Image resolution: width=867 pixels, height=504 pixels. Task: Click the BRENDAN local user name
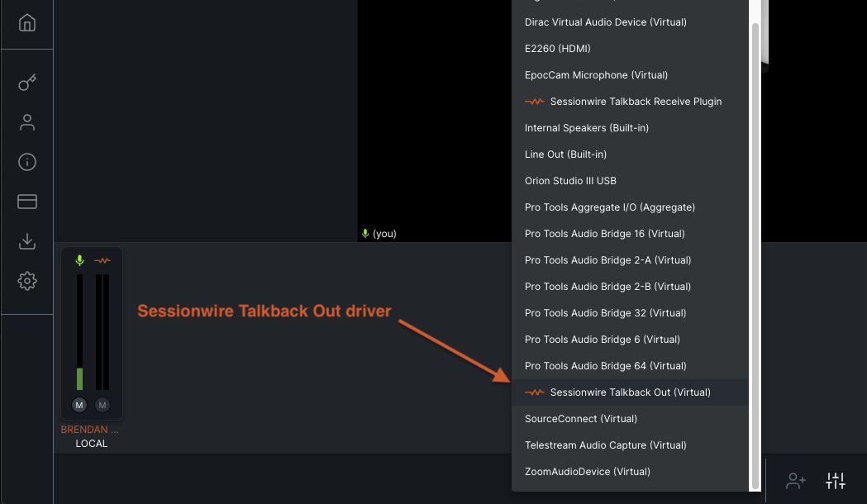click(x=89, y=429)
